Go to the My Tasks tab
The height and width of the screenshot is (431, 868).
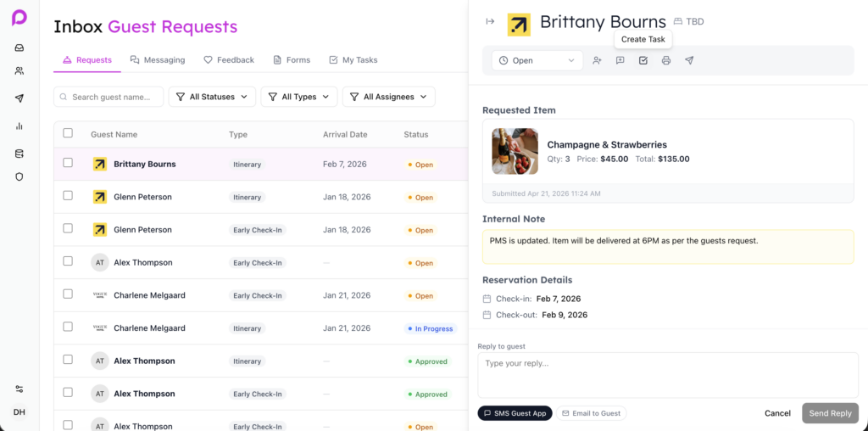[x=353, y=60]
